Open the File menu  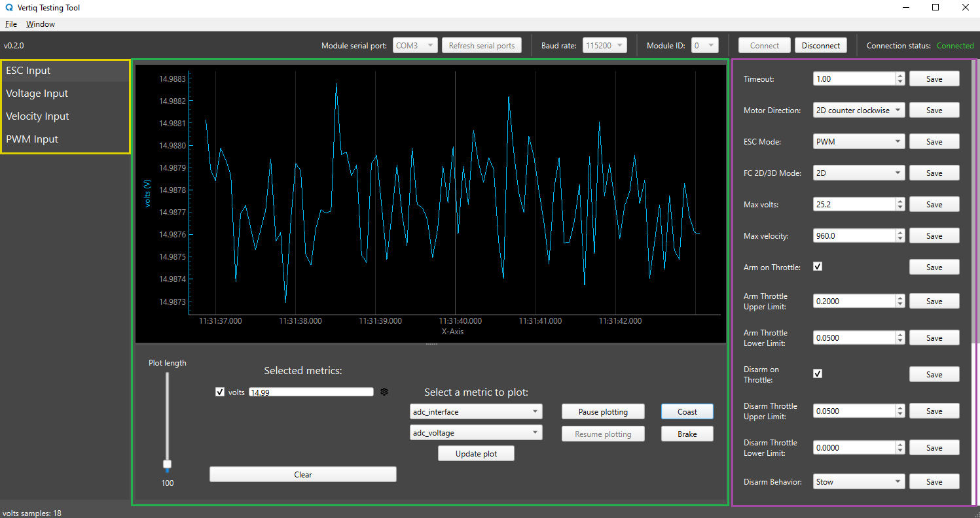point(10,24)
